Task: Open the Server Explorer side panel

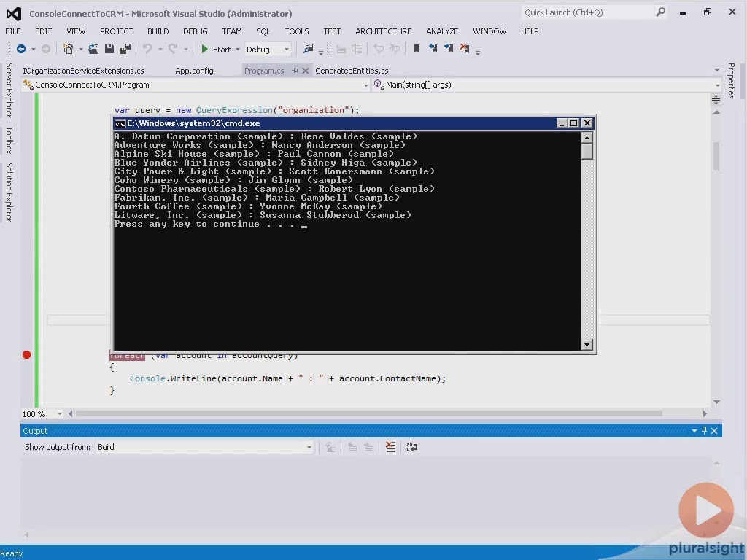Action: (x=9, y=90)
